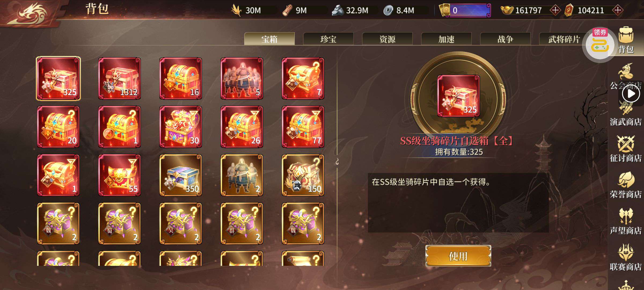Click the plus beside gold ingot 161797
This screenshot has height=290, width=644.
coord(555,10)
